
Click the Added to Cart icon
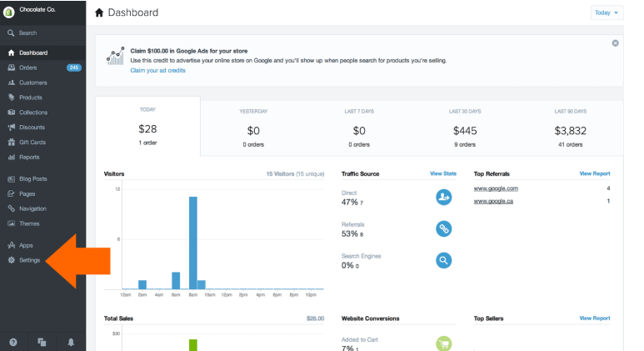[x=443, y=343]
